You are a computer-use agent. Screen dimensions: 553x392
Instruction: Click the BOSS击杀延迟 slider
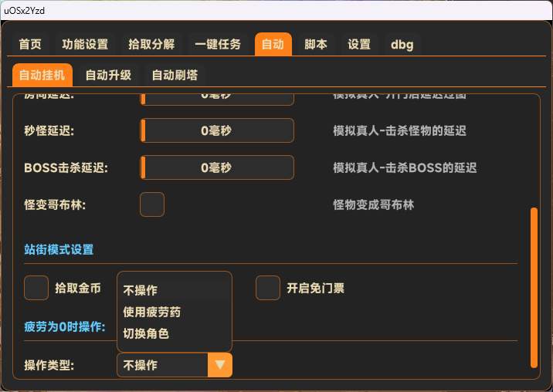pyautogui.click(x=216, y=167)
